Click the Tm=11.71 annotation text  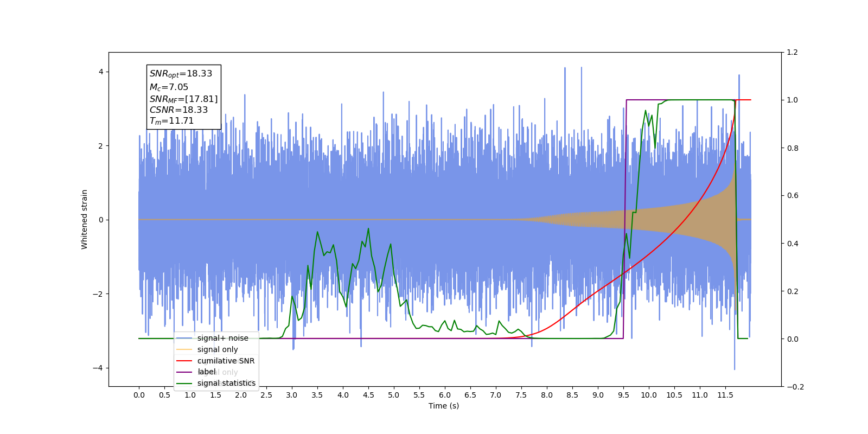[171, 121]
